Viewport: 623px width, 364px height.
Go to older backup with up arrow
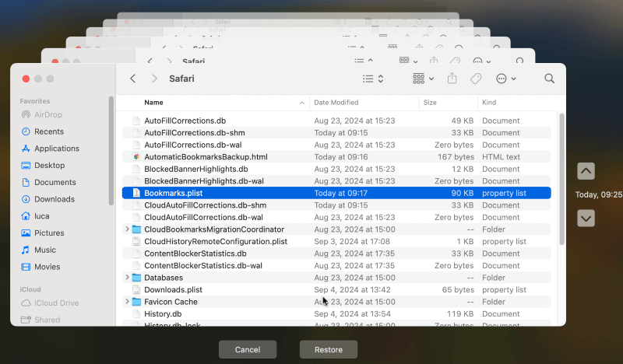(x=586, y=171)
